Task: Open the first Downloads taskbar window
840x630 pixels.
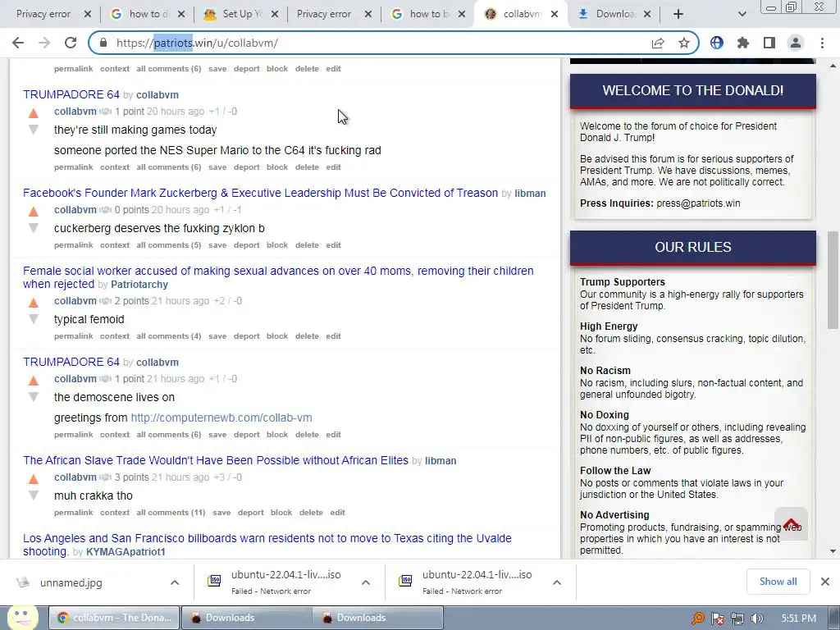Action: [246, 618]
